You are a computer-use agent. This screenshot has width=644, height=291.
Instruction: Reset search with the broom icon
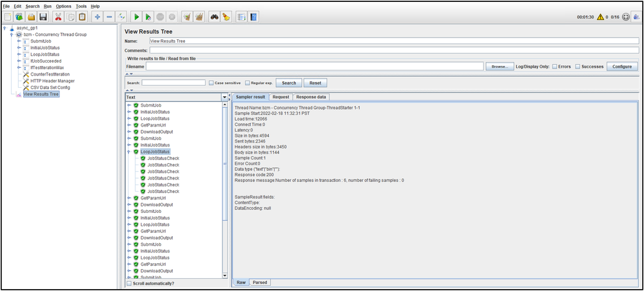point(226,17)
